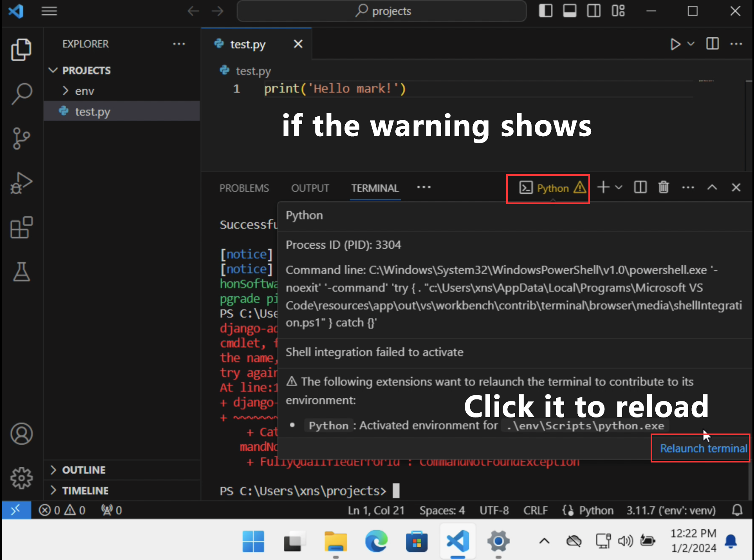Change indentation via Spaces: 4
This screenshot has height=560, width=754.
coord(442,510)
